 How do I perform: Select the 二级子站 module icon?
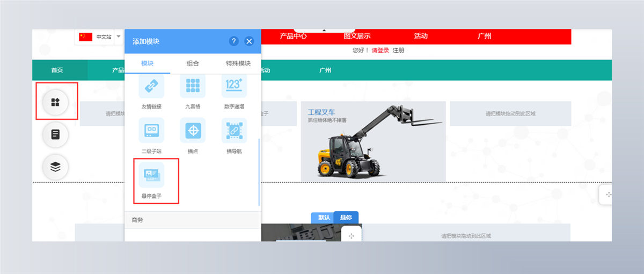coord(151,131)
